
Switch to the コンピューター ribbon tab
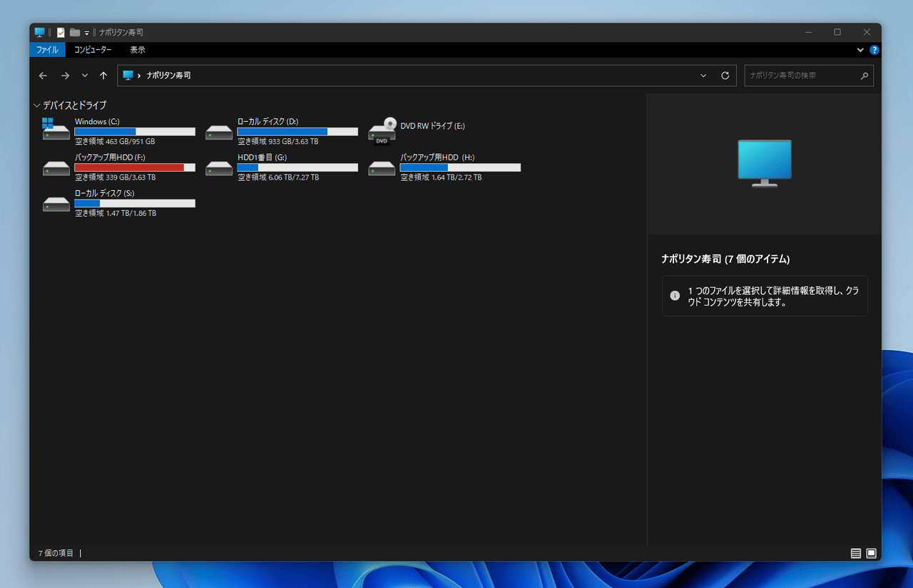pyautogui.click(x=93, y=50)
